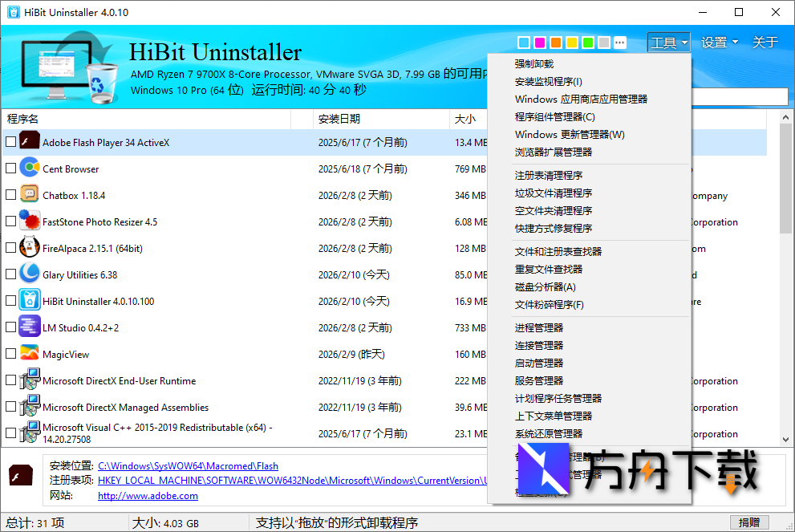The height and width of the screenshot is (532, 795).
Task: Click the Glary Utilities 6.38 icon
Action: pos(28,273)
